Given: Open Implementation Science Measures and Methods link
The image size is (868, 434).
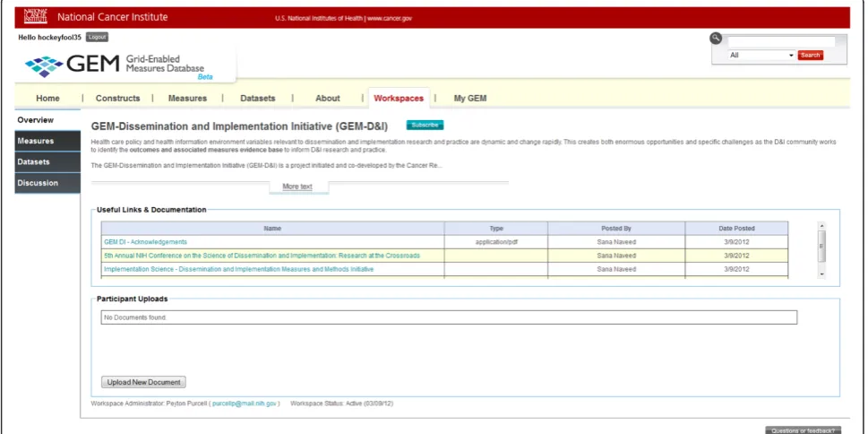Looking at the screenshot, I should point(238,269).
